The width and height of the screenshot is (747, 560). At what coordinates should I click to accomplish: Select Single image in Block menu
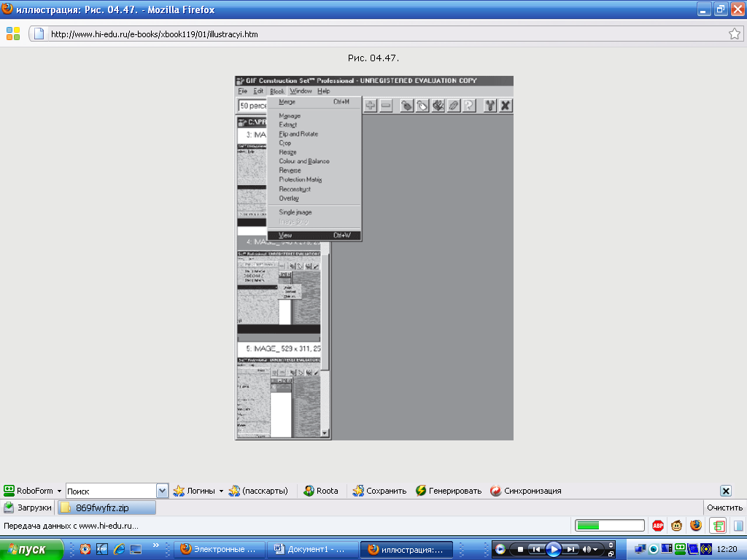tap(314, 212)
